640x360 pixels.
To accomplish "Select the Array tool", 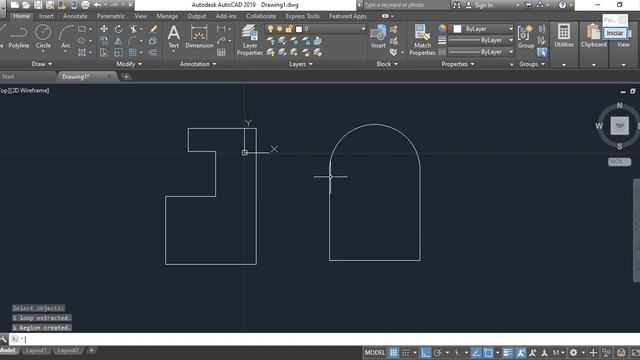I will click(133, 52).
